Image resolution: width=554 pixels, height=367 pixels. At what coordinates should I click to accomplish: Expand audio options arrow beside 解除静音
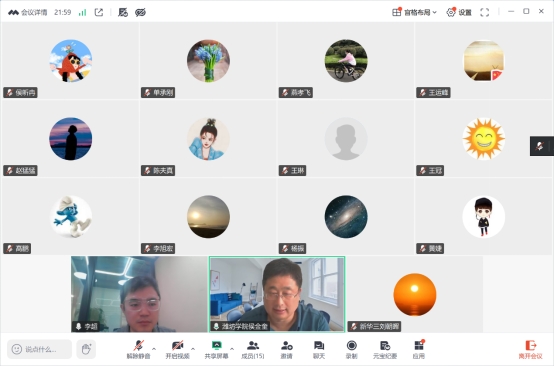click(x=154, y=349)
